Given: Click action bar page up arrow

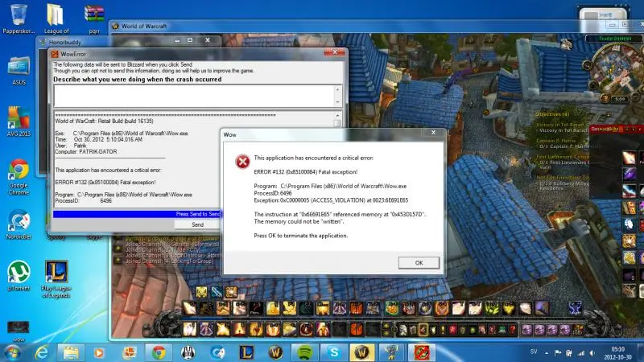Looking at the screenshot, I should tap(386, 326).
